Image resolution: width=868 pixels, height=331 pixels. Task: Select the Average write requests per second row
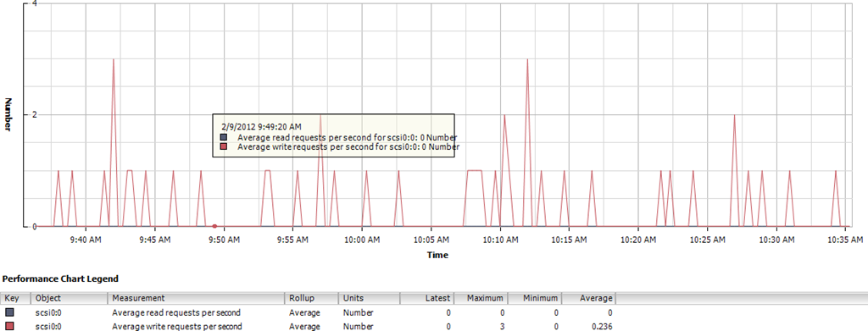coord(309,326)
